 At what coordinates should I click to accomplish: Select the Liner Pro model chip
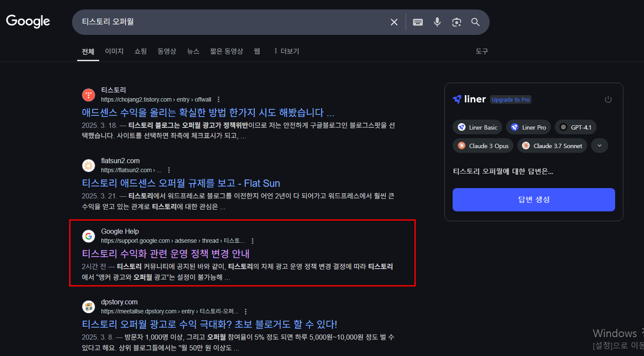pos(528,127)
